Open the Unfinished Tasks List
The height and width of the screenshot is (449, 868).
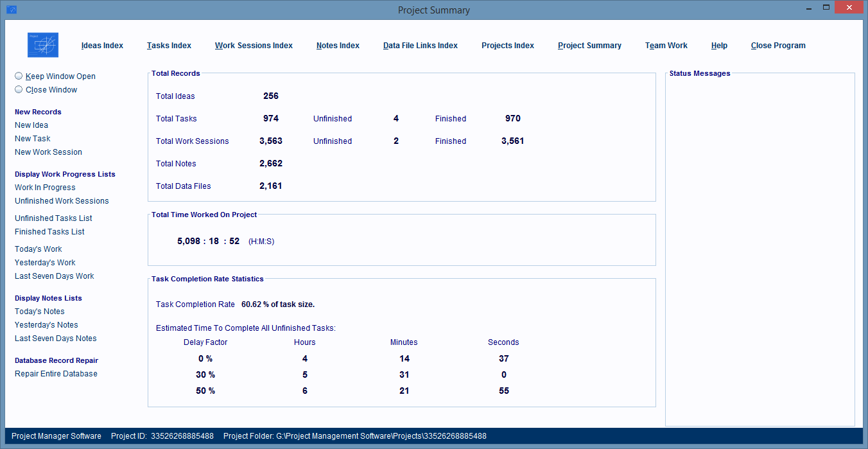click(53, 218)
